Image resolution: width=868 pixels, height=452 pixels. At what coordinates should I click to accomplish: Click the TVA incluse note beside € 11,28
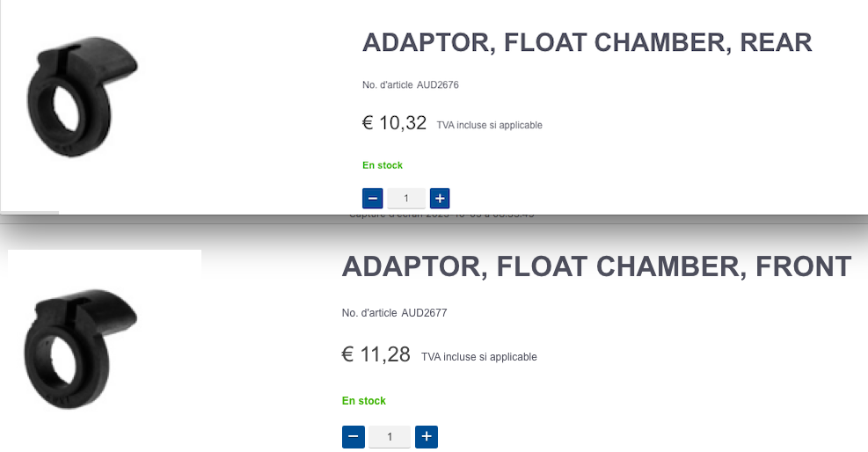pos(478,357)
